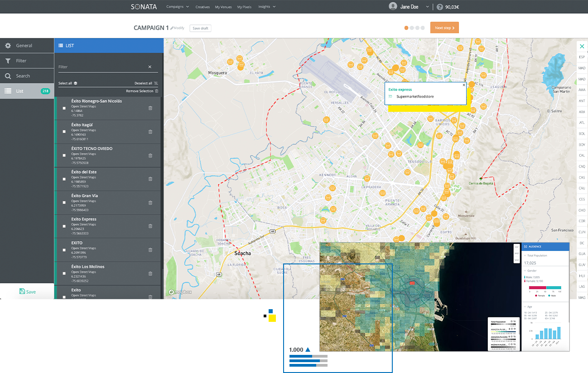Go to the Creatives menu item

point(202,7)
